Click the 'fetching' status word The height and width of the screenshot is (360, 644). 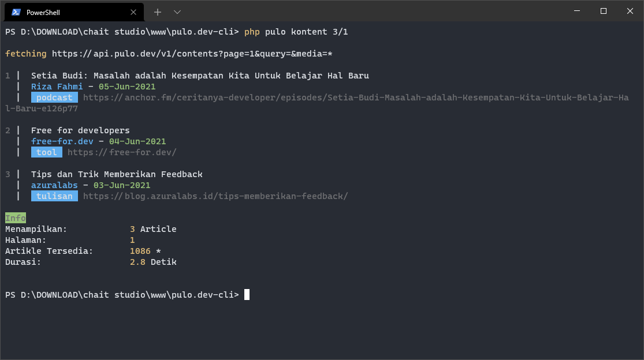[26, 54]
